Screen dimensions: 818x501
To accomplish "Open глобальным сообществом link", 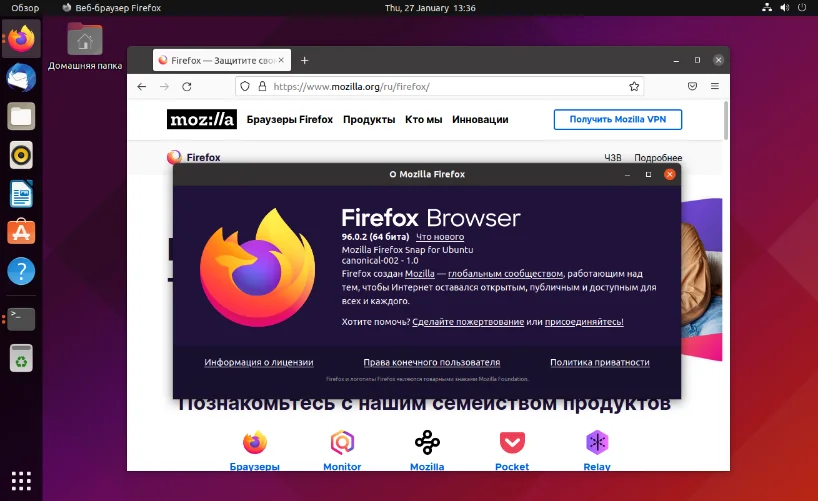I will tap(506, 273).
